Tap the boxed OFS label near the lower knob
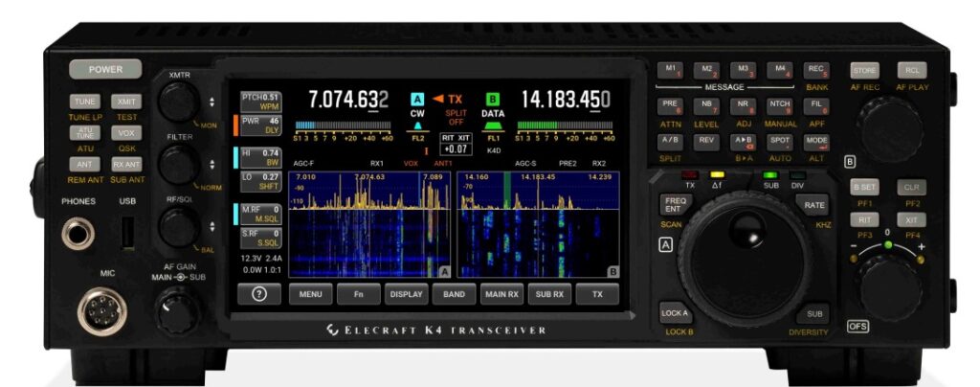 (857, 326)
